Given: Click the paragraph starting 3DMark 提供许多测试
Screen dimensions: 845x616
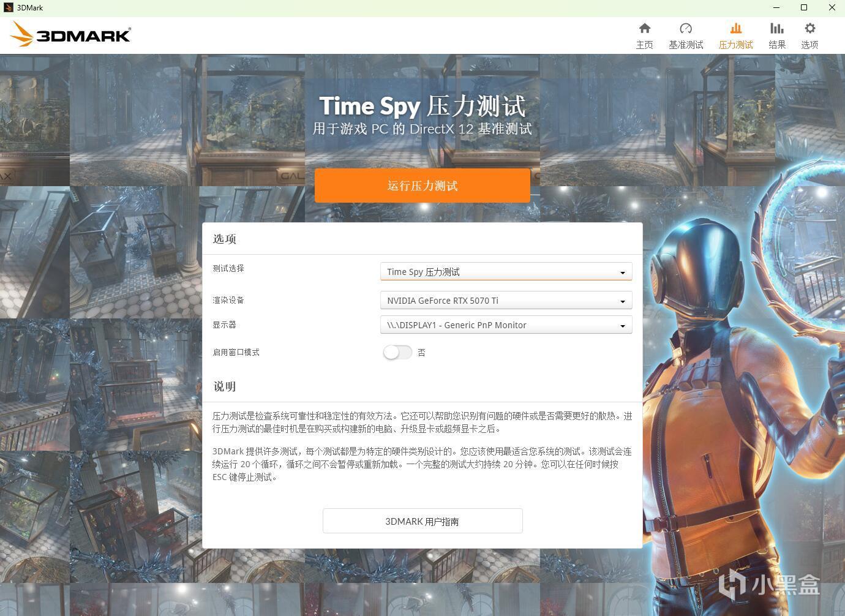Looking at the screenshot, I should [x=423, y=464].
